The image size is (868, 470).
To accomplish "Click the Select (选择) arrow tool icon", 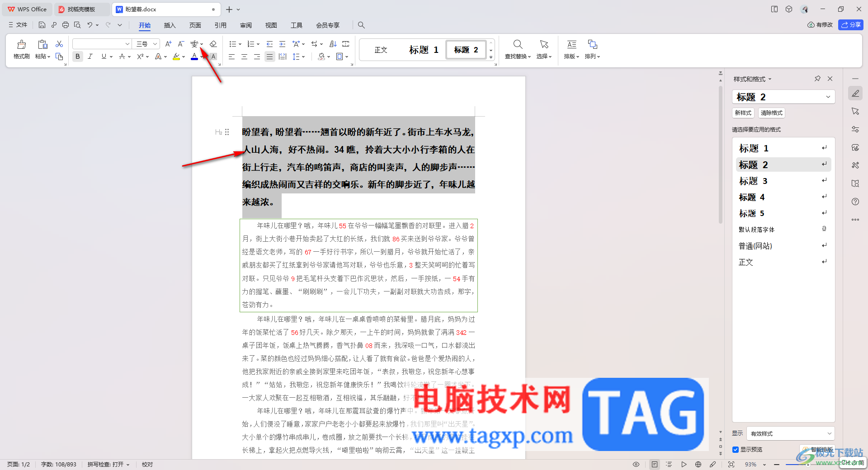I will [544, 44].
